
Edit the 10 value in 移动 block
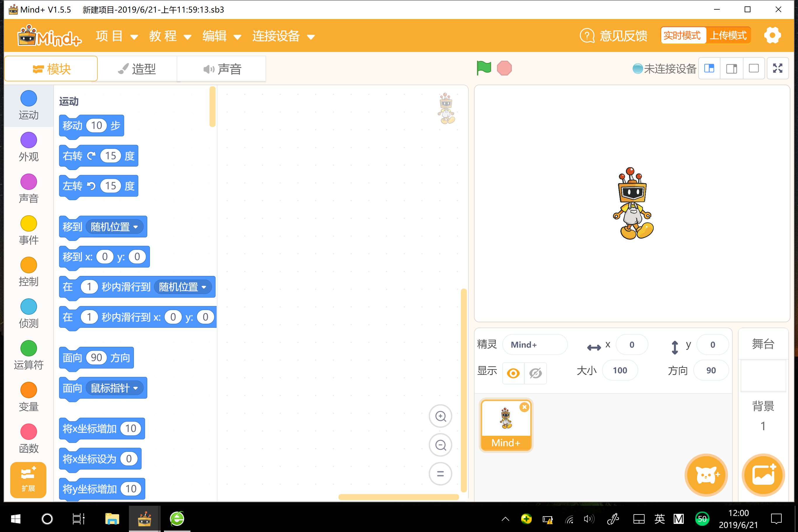tap(96, 125)
